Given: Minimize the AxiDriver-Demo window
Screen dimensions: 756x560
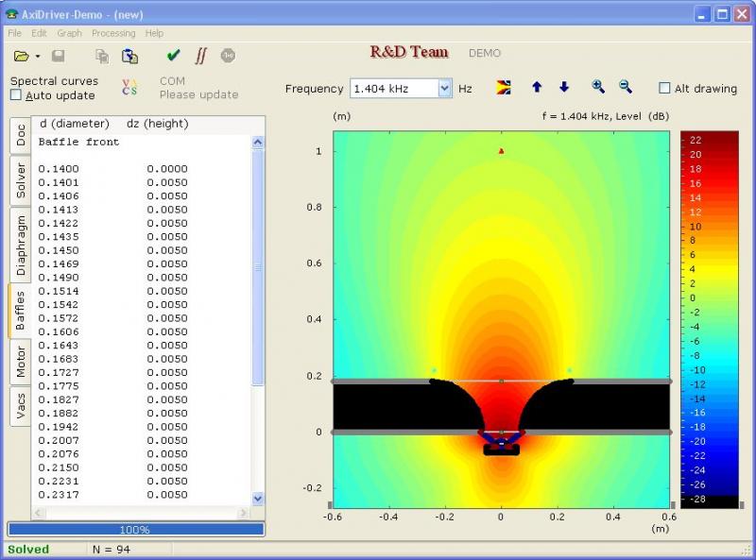Looking at the screenshot, I should [x=702, y=14].
